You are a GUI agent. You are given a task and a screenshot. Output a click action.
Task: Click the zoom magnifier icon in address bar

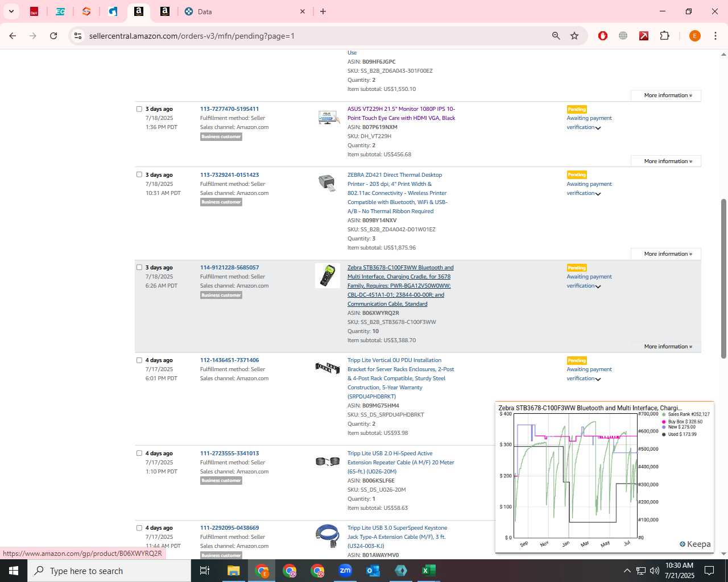[x=556, y=36]
